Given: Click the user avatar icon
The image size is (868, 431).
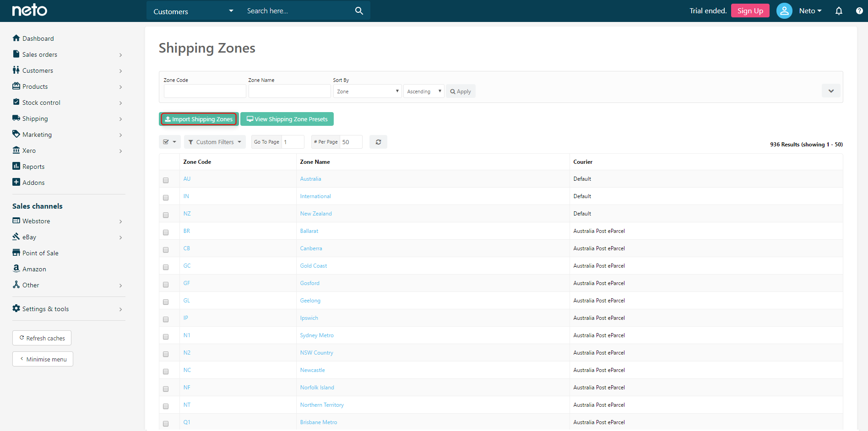Looking at the screenshot, I should [x=784, y=11].
